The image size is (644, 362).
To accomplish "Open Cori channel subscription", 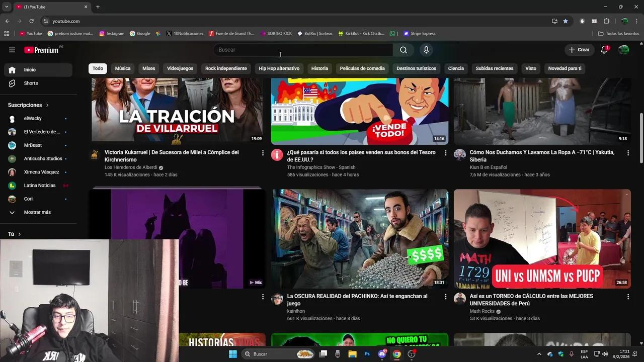I will [x=38, y=199].
